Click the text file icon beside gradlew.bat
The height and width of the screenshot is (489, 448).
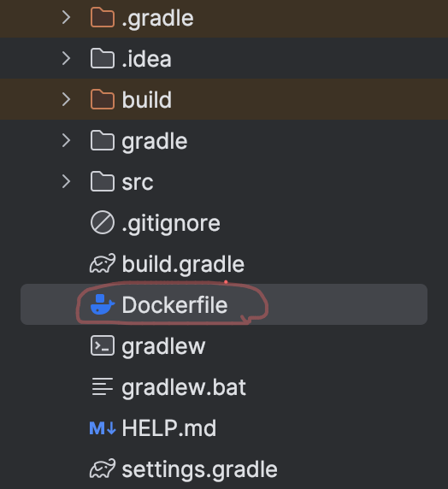(103, 386)
